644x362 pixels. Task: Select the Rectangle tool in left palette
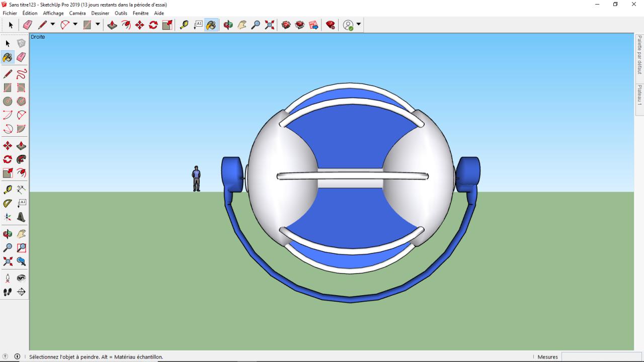pos(8,88)
